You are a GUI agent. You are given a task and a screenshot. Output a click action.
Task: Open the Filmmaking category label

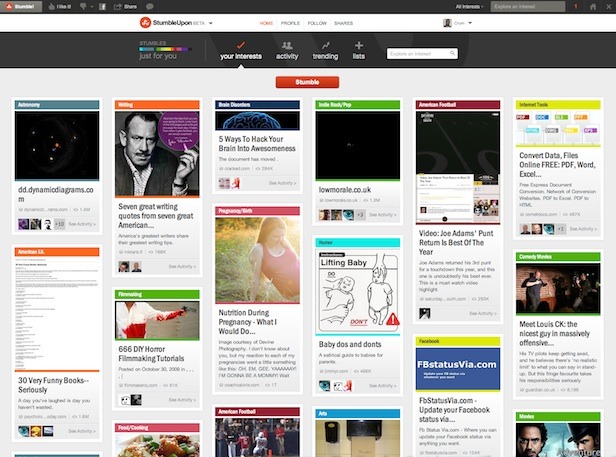coord(157,294)
